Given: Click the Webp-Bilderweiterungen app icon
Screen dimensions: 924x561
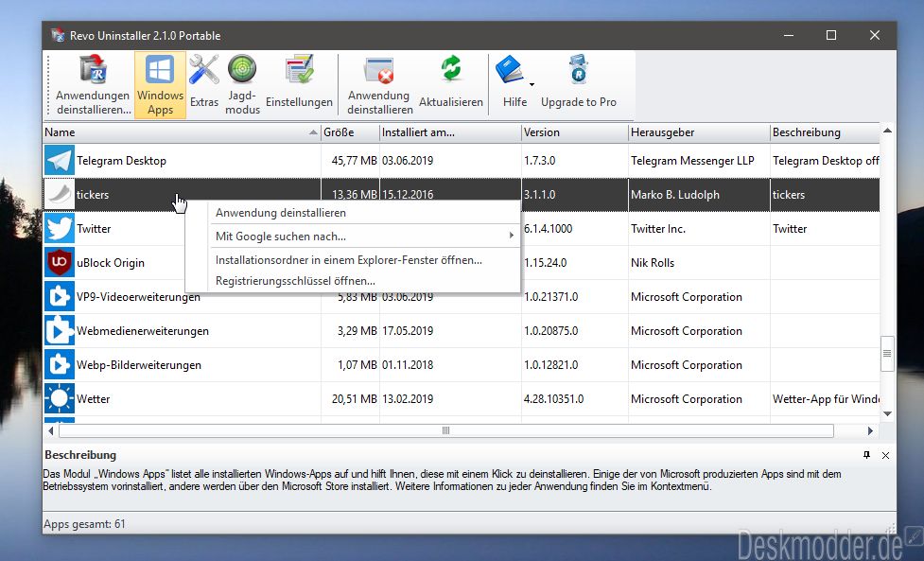Looking at the screenshot, I should pos(60,365).
